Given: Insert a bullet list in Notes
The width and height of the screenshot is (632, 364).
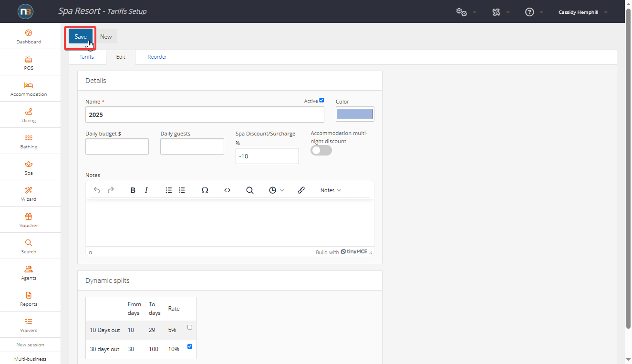Looking at the screenshot, I should (168, 190).
